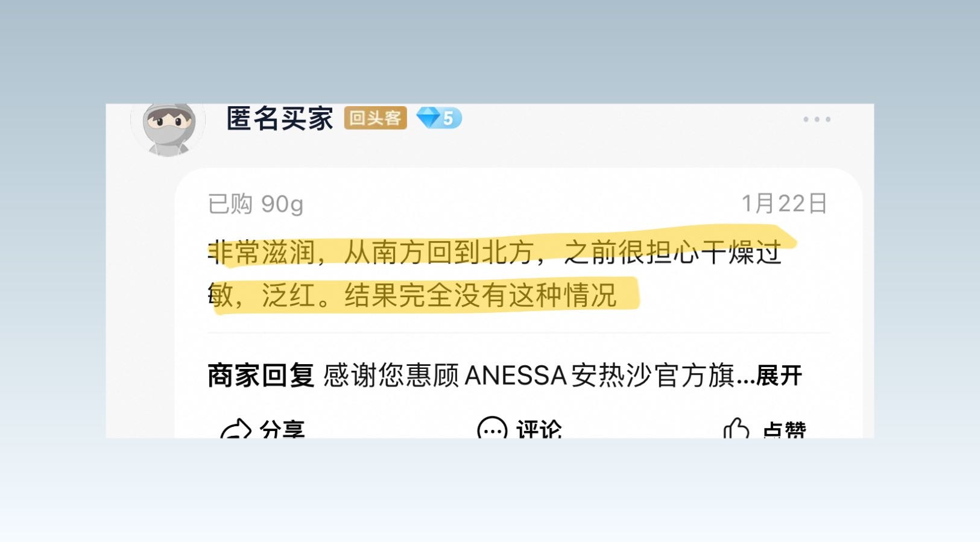The height and width of the screenshot is (542, 980).
Task: Click the blue diamond level 5 badge
Action: click(439, 118)
